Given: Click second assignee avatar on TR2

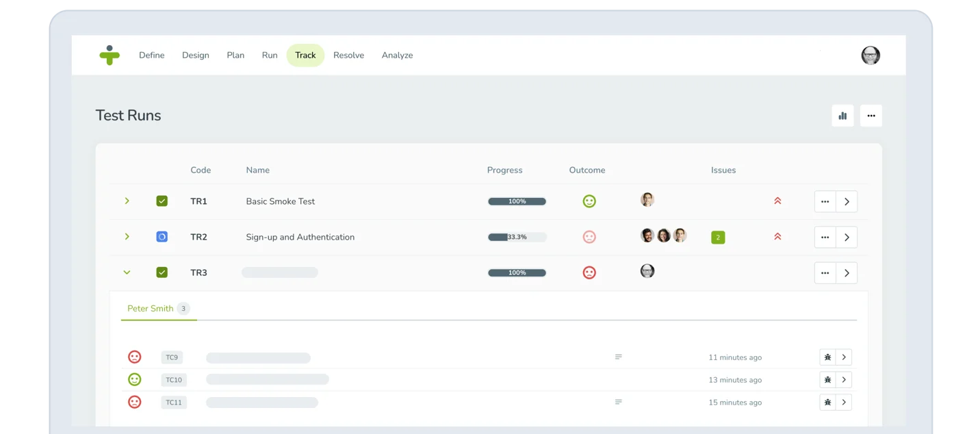Looking at the screenshot, I should [x=664, y=235].
